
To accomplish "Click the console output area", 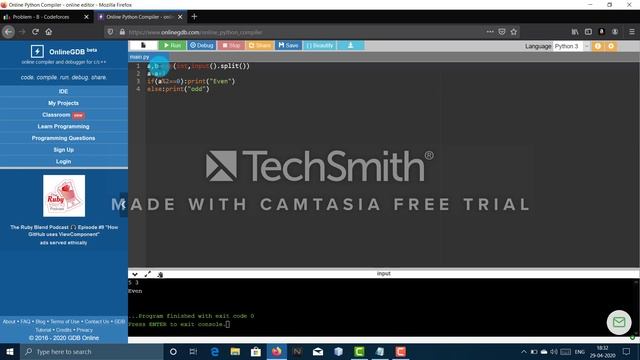I will pos(382,308).
